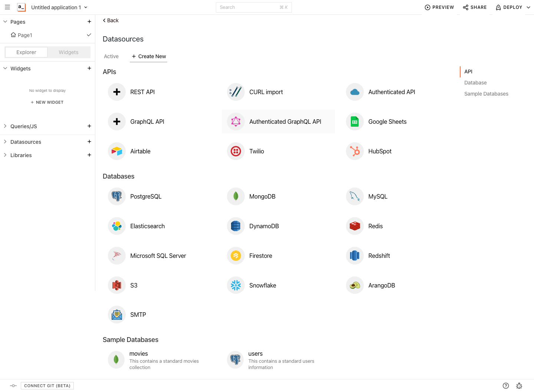Screen dimensions: 534x392
Task: Switch to the Active datasources tab
Action: pos(111,56)
